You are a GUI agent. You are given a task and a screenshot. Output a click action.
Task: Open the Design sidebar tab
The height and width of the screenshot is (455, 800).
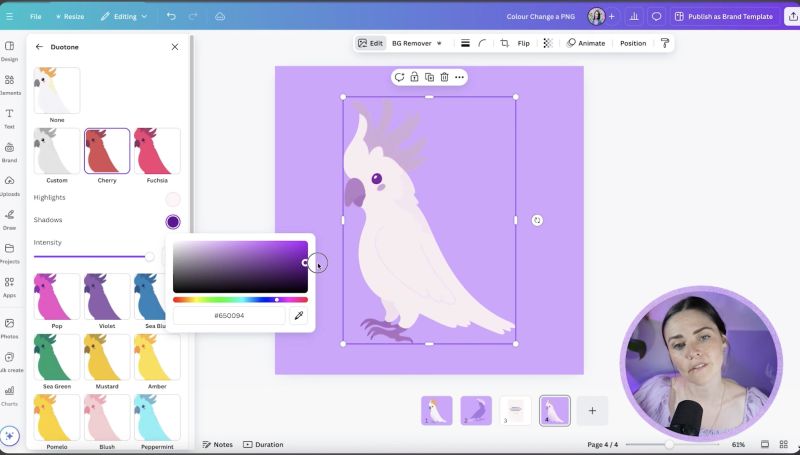(9, 51)
